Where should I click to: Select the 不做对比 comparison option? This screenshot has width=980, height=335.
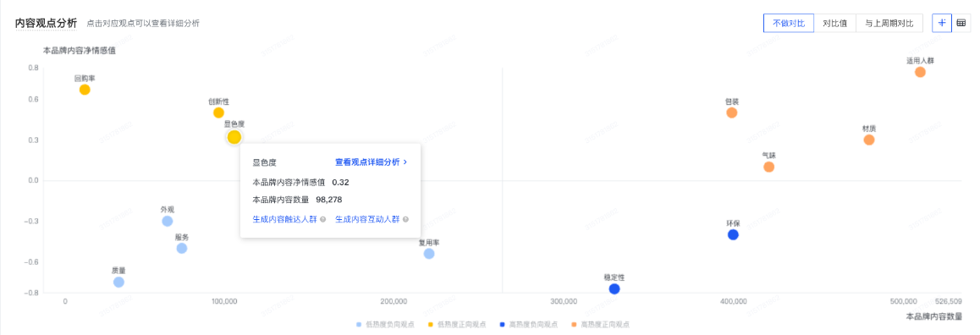tap(788, 23)
